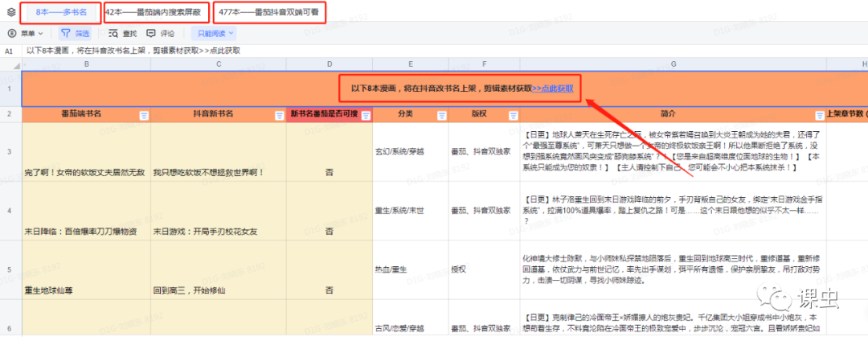868x337 pixels.
Task: Click cell 我只想吃软饭不想拯救世界啊！
Action: click(219, 151)
